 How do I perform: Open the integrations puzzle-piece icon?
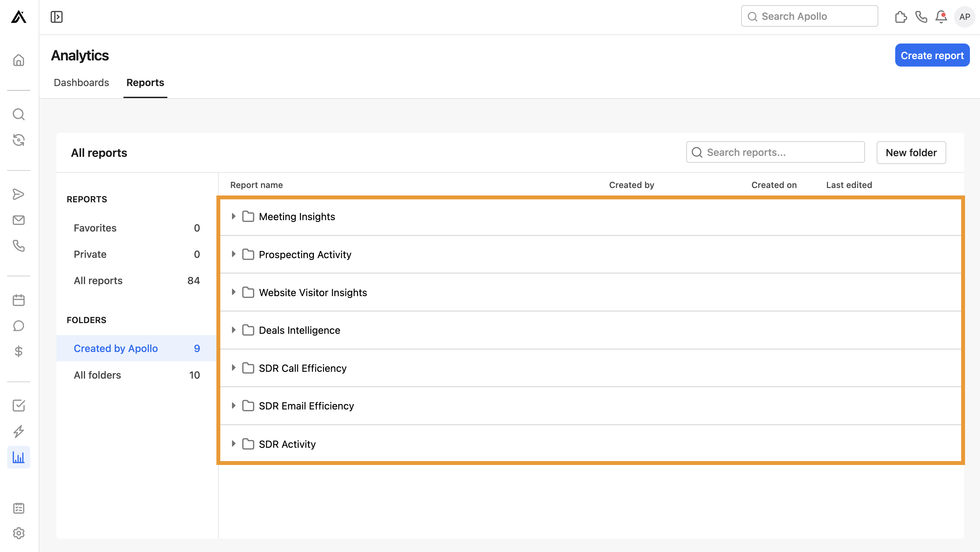[901, 17]
